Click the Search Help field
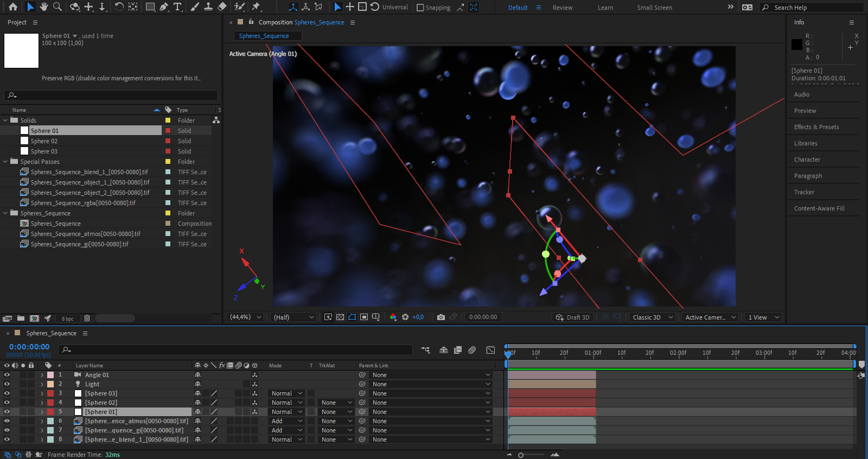Screen dimensions: 868x459 point(812,8)
